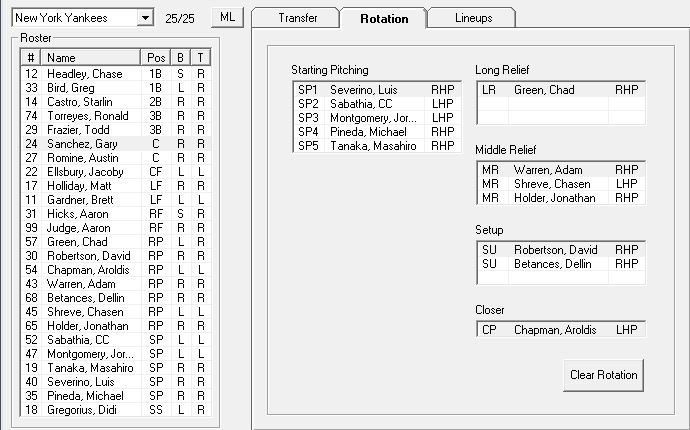This screenshot has width=690, height=430.
Task: Select LR Green, Chad in Long Relief
Action: click(x=561, y=90)
